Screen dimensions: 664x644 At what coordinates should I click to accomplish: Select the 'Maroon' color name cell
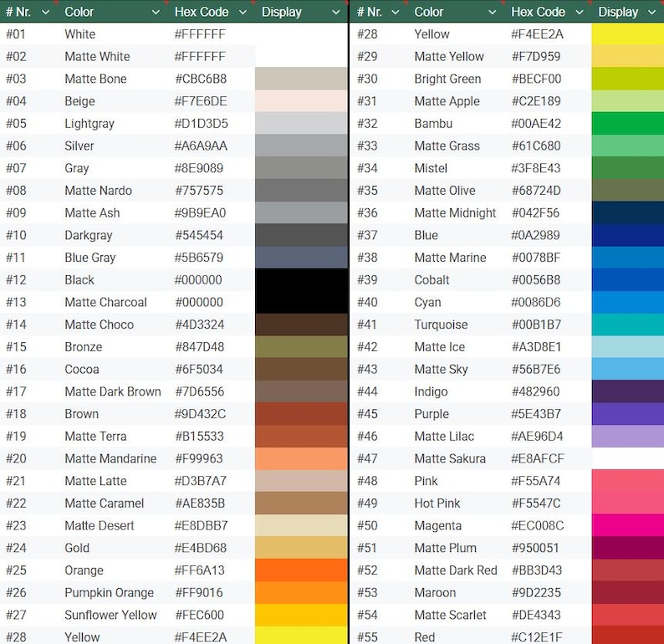(x=435, y=593)
